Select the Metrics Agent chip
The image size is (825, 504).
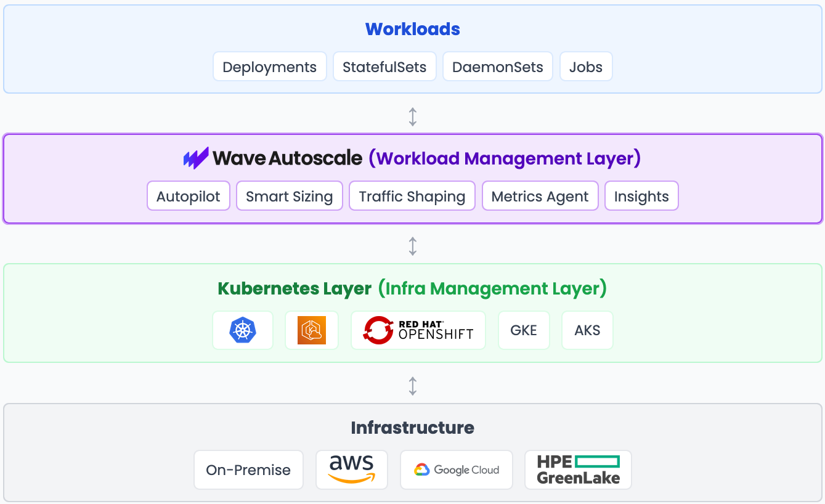540,196
